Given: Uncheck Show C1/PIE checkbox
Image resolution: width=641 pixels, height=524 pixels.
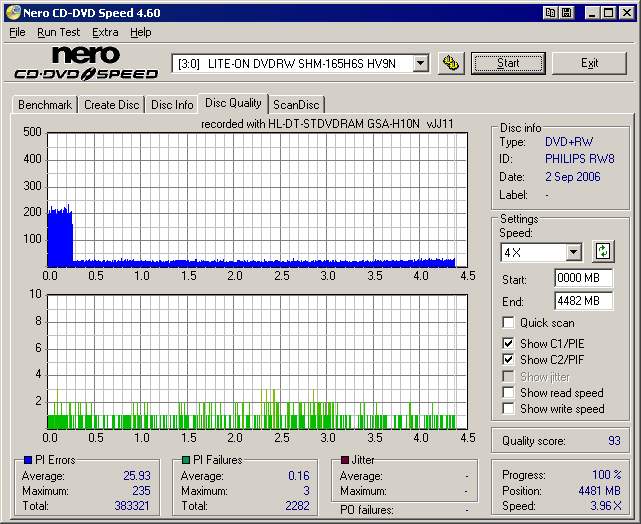Looking at the screenshot, I should [x=509, y=344].
